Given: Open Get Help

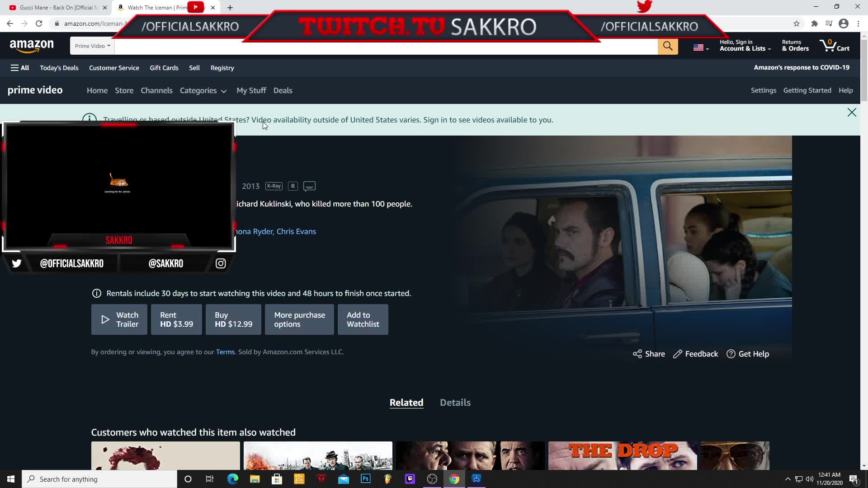Looking at the screenshot, I should tap(748, 354).
